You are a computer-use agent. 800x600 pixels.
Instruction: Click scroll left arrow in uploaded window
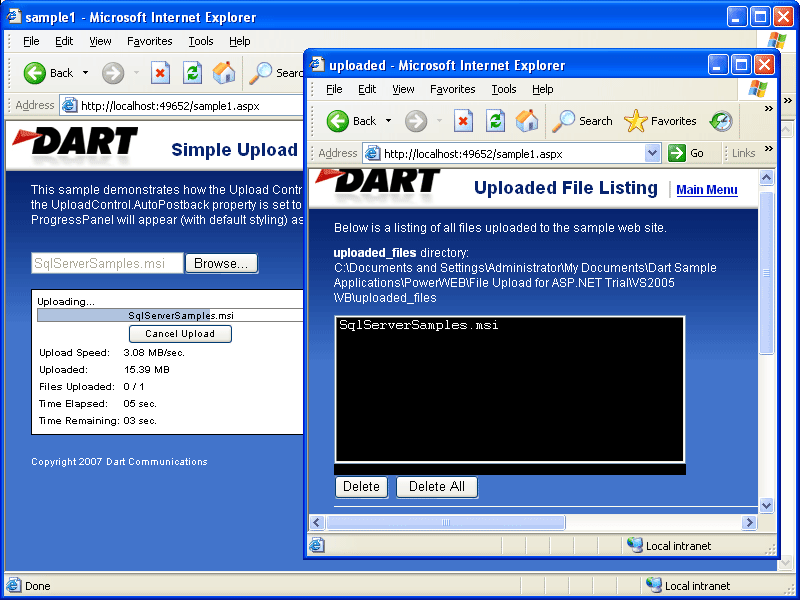coord(317,522)
